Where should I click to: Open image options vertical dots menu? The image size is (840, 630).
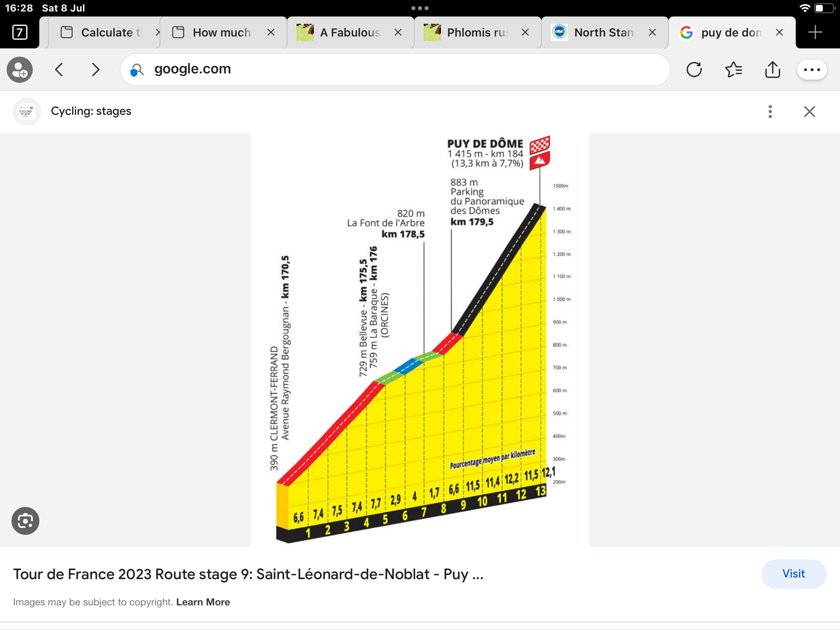(770, 112)
